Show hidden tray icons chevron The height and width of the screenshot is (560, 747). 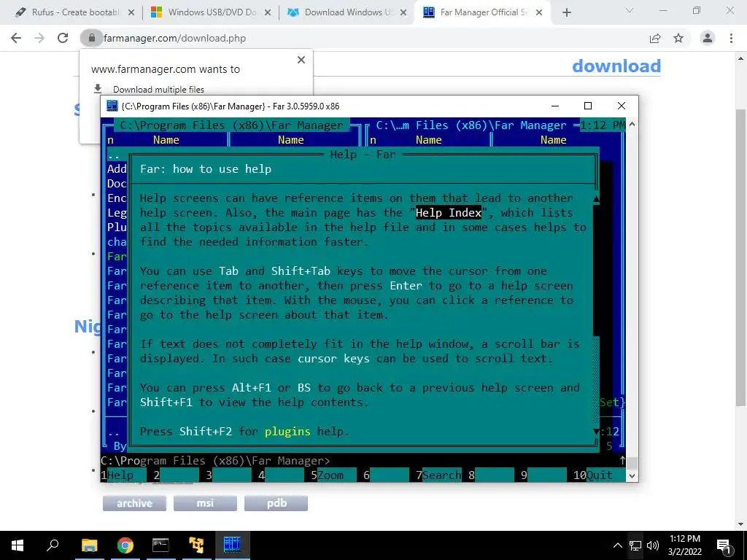[617, 545]
